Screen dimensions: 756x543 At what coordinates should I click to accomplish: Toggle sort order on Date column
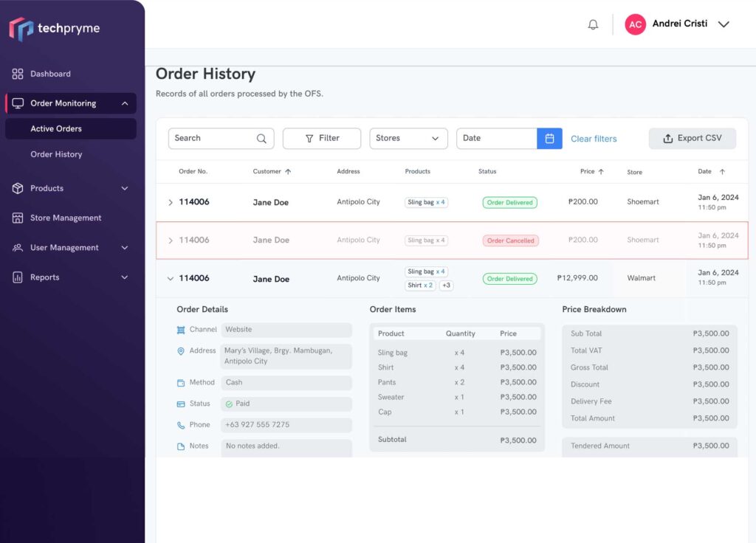click(x=722, y=172)
